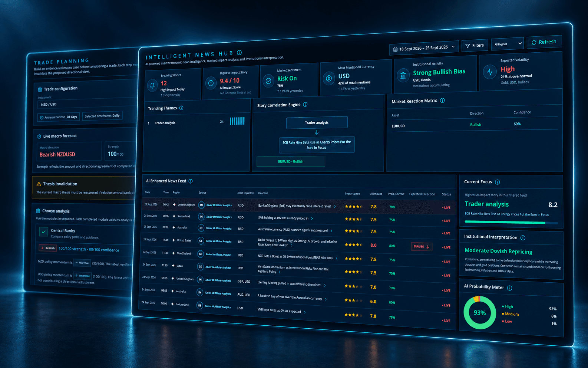Sort news feed by Importance column header
Image resolution: width=588 pixels, height=368 pixels.
(352, 194)
